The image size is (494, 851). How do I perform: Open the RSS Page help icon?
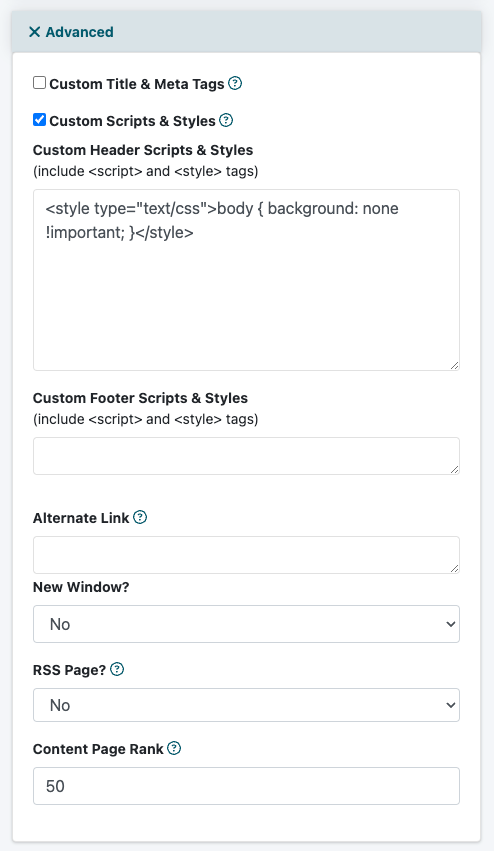click(x=117, y=669)
